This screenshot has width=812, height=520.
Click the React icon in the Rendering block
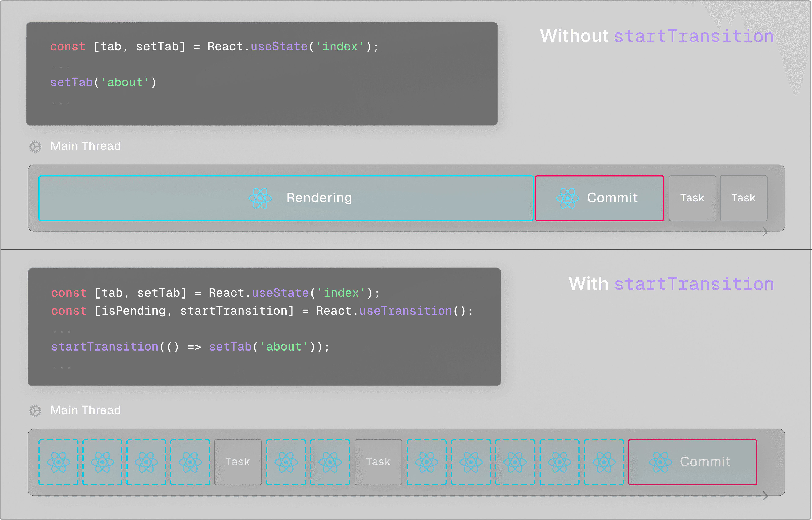coord(260,198)
